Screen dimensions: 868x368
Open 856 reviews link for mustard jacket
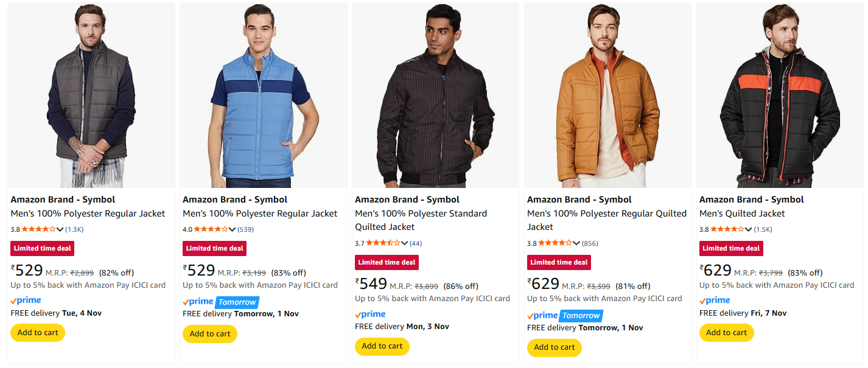[x=590, y=243]
